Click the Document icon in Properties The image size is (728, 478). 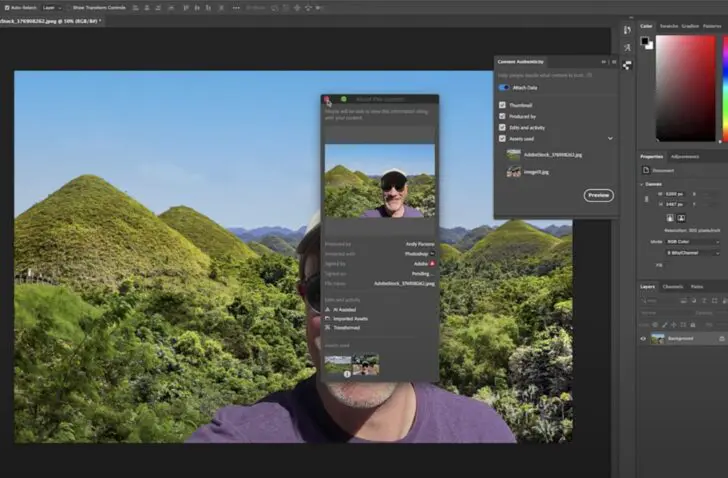(x=646, y=170)
